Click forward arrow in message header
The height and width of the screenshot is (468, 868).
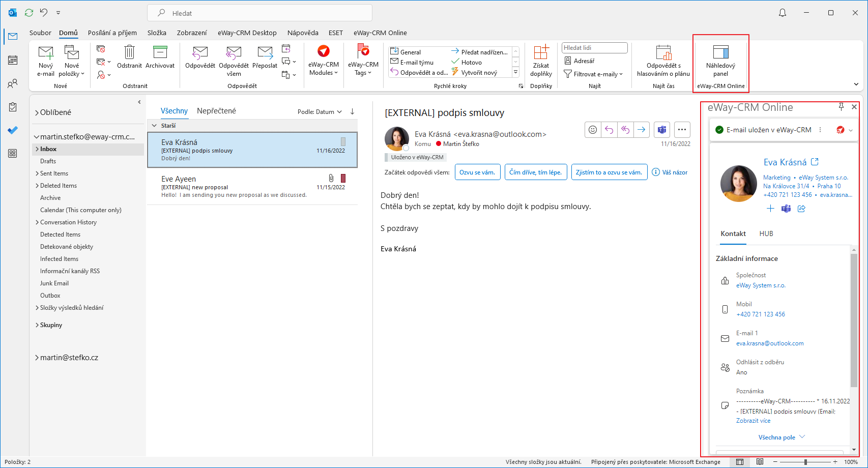point(642,130)
